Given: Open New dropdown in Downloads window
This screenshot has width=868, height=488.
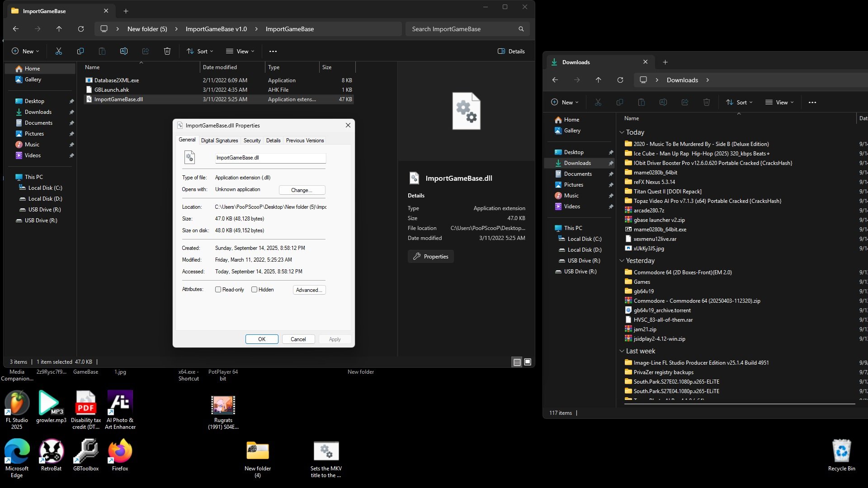Looking at the screenshot, I should [565, 102].
